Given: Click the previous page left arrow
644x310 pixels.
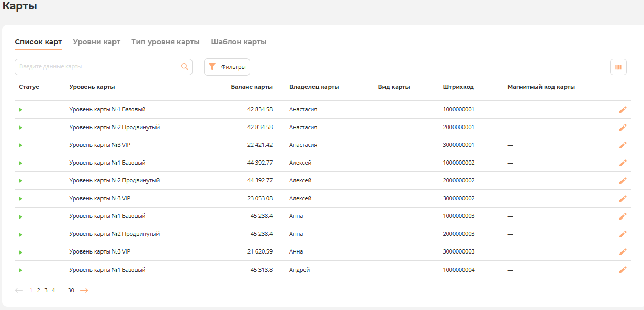Looking at the screenshot, I should pyautogui.click(x=19, y=290).
